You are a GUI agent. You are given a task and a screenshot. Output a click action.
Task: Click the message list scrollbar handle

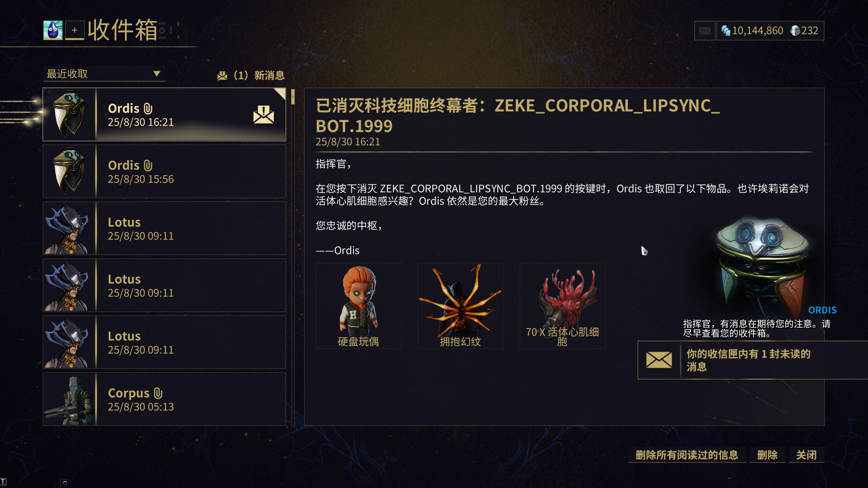click(293, 97)
